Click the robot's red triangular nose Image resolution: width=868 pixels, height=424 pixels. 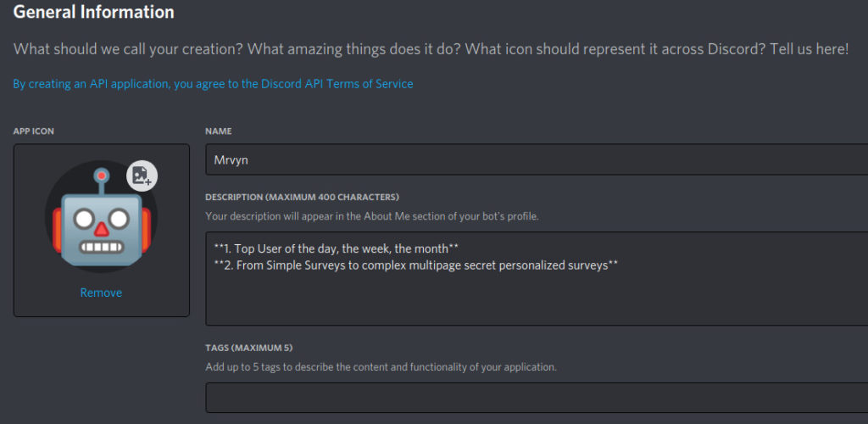102,228
